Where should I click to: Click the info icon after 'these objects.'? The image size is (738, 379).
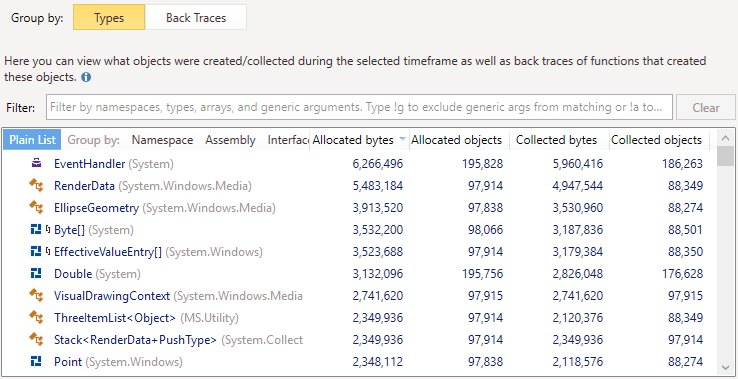pyautogui.click(x=86, y=77)
